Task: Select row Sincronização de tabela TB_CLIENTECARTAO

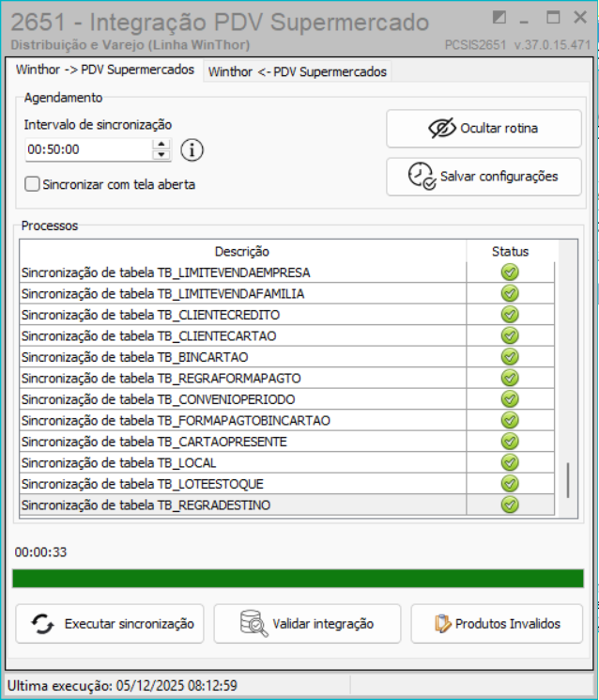Action: coord(287,335)
